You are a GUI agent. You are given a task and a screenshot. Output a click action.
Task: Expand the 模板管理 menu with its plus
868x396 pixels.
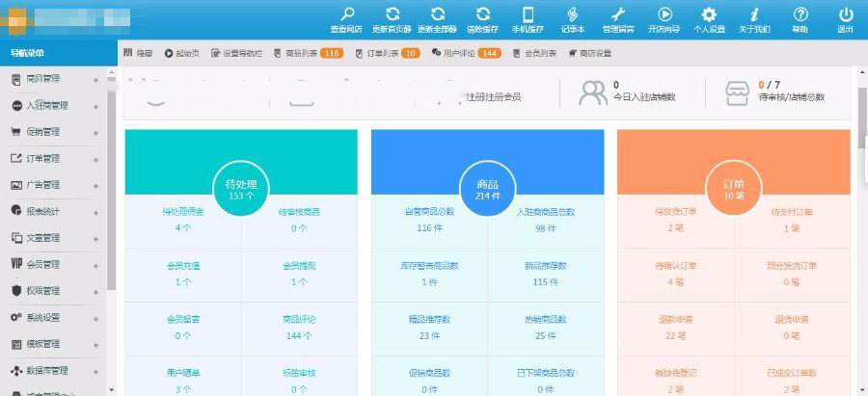point(95,346)
